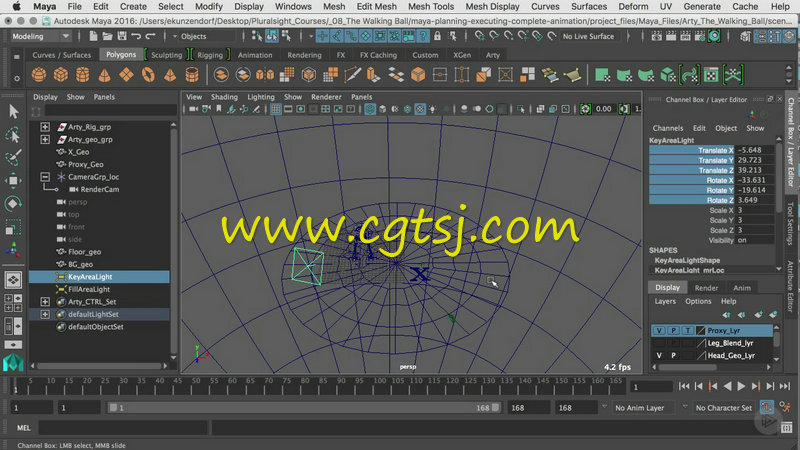Toggle the lock selection icon

[x=437, y=36]
